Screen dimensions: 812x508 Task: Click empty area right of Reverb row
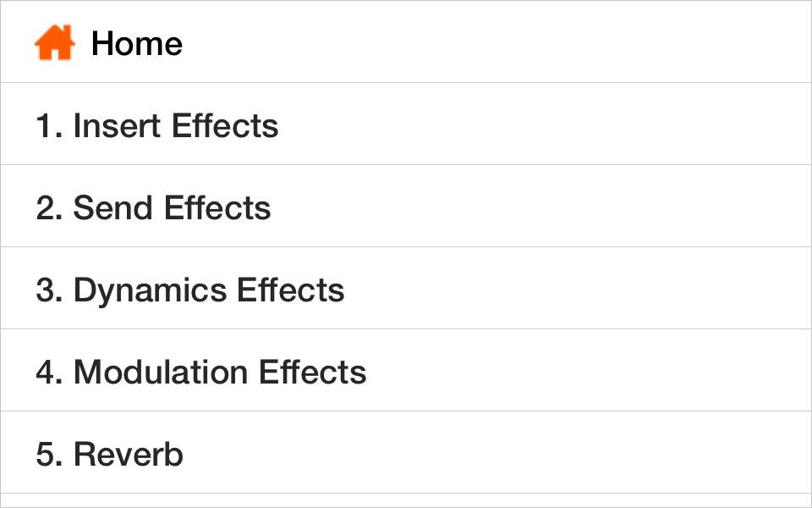click(x=550, y=455)
